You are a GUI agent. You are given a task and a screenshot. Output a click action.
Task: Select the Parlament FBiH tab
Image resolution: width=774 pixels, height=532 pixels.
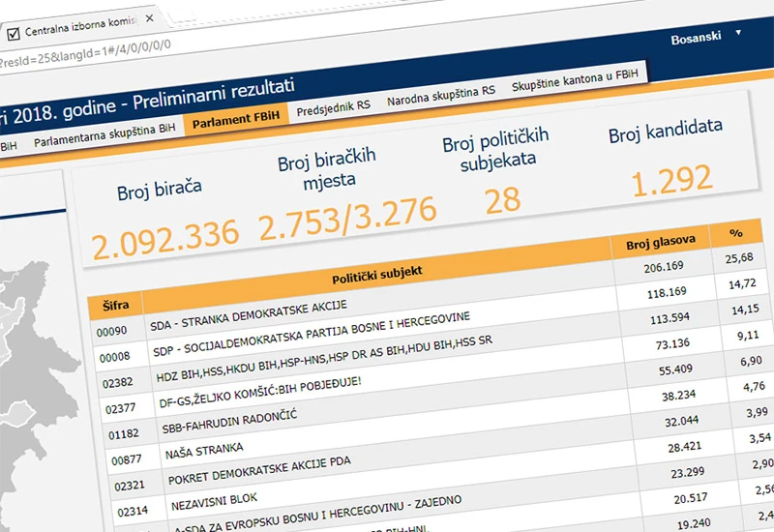tap(236, 119)
